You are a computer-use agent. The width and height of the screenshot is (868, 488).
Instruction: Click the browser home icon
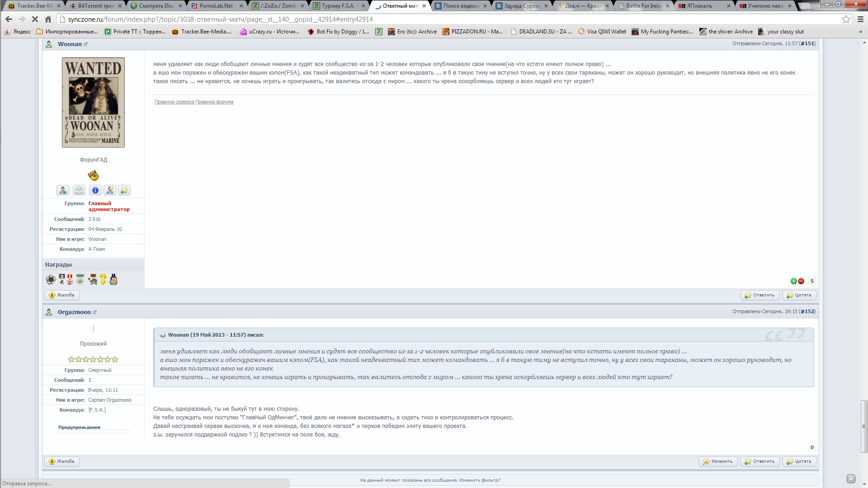[x=48, y=19]
